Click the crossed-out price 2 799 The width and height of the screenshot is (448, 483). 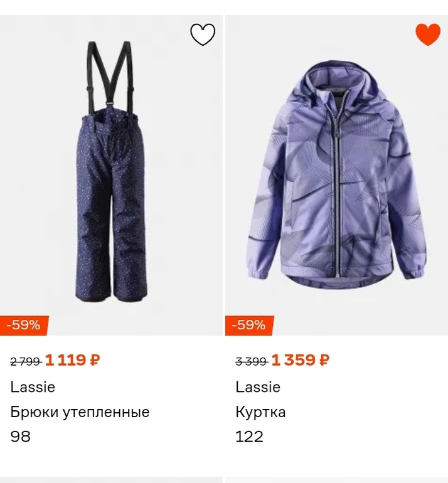click(25, 361)
